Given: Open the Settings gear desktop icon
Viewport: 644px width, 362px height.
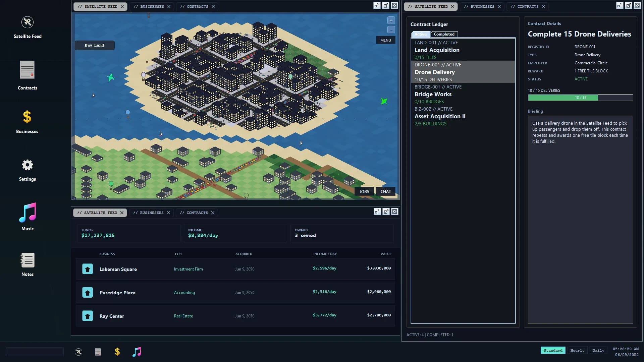Looking at the screenshot, I should coord(28,165).
